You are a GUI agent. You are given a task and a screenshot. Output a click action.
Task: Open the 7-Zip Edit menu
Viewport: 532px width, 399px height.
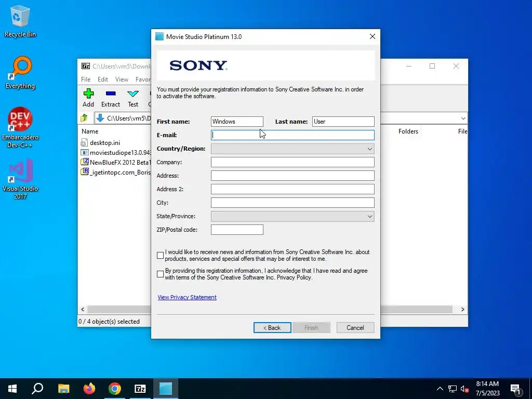[103, 79]
